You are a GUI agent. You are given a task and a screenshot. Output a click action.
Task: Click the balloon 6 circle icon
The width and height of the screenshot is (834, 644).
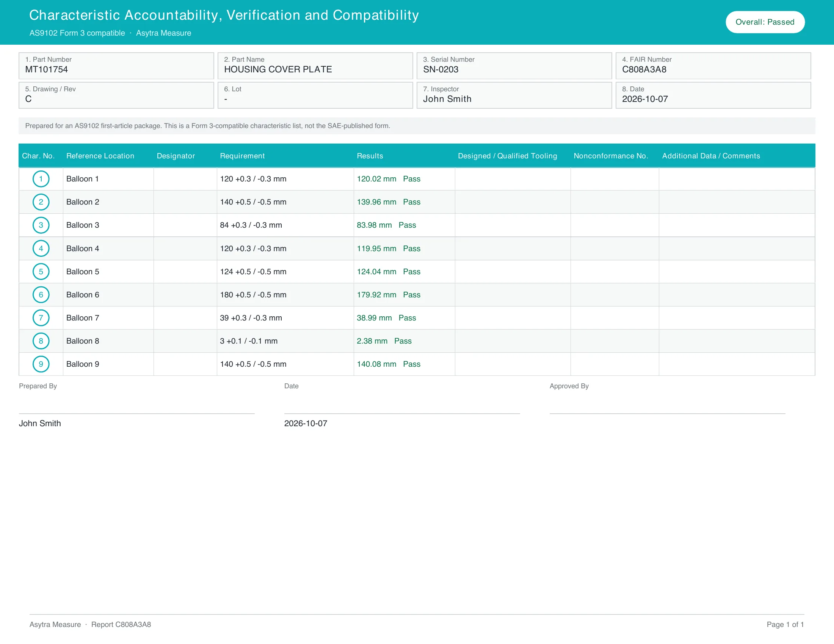pyautogui.click(x=41, y=294)
